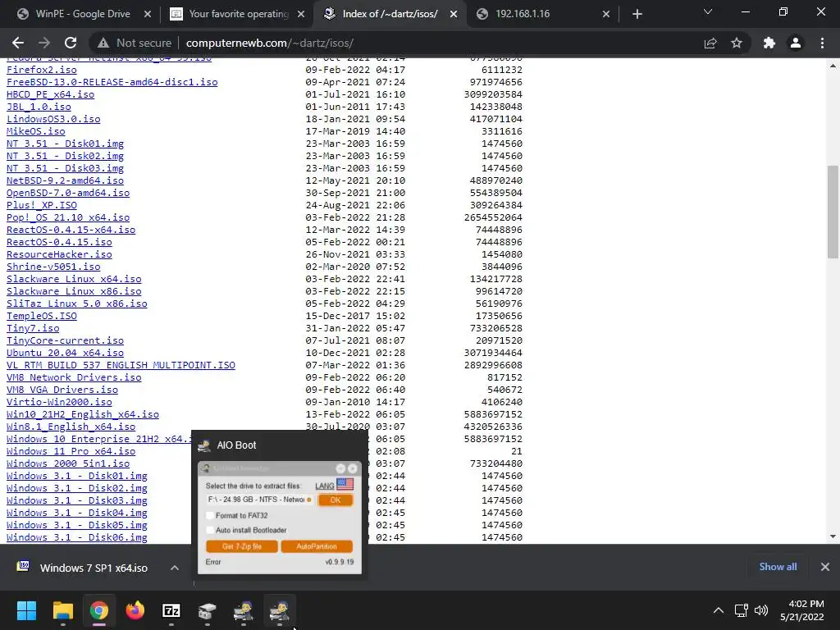The width and height of the screenshot is (840, 630).
Task: Click Show all downloads
Action: coord(778,567)
